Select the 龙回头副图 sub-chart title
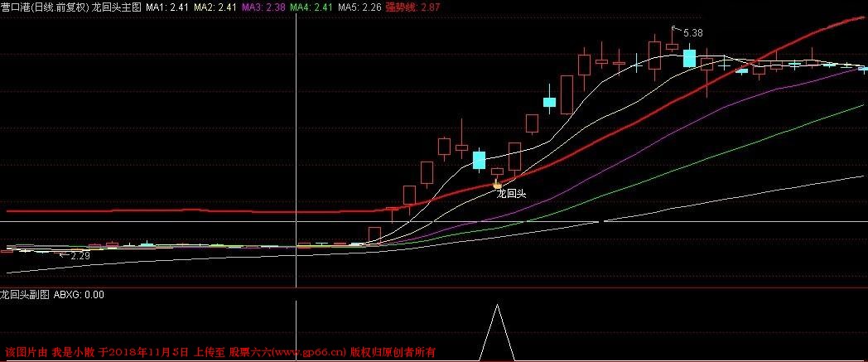The height and width of the screenshot is (362, 868). click(x=26, y=295)
